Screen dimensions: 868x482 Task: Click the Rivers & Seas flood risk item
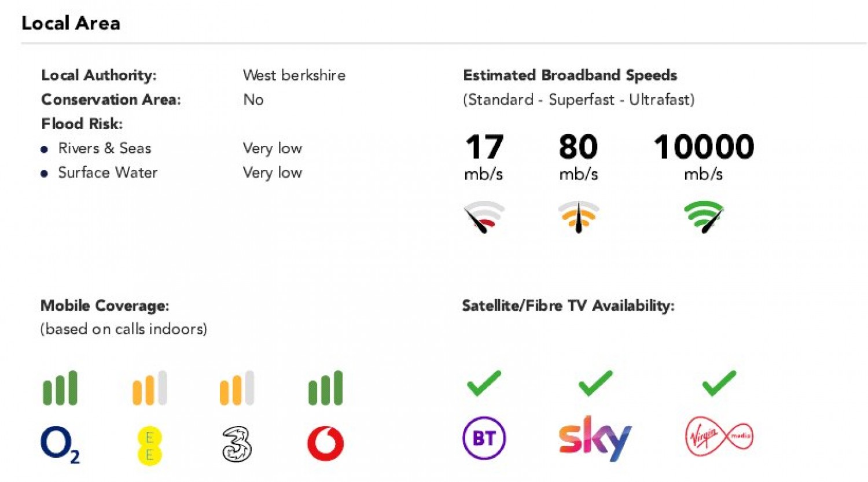pyautogui.click(x=104, y=148)
